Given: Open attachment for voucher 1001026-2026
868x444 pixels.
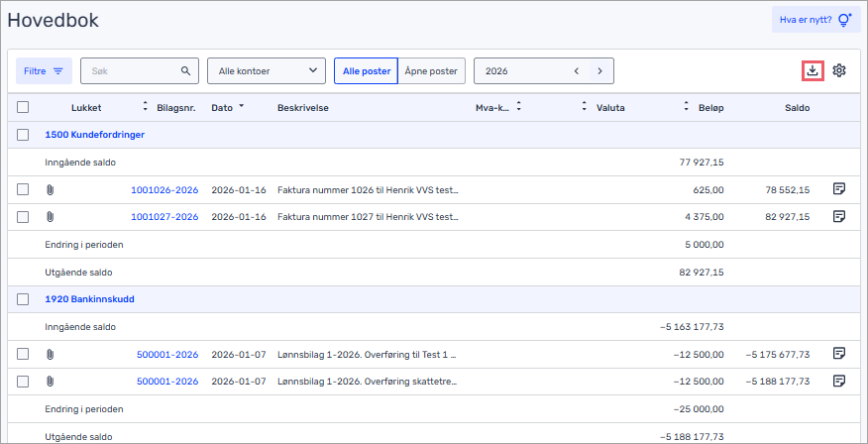Looking at the screenshot, I should 51,189.
